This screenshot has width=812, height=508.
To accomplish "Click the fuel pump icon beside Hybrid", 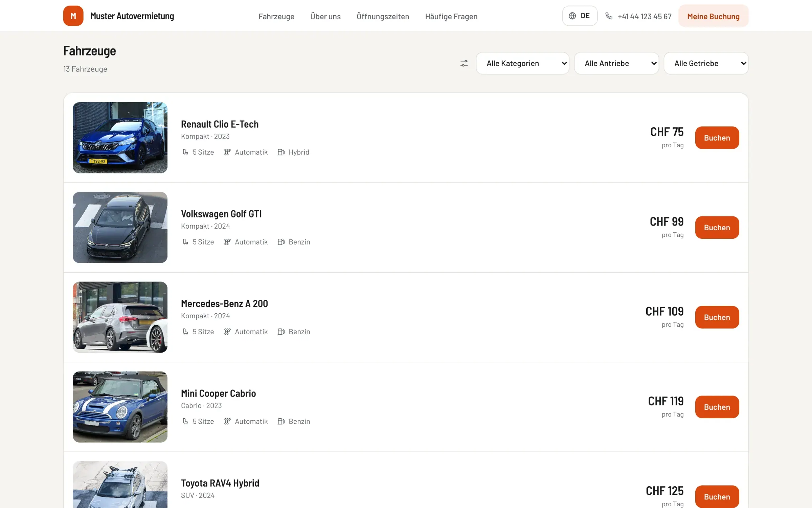I will point(281,152).
